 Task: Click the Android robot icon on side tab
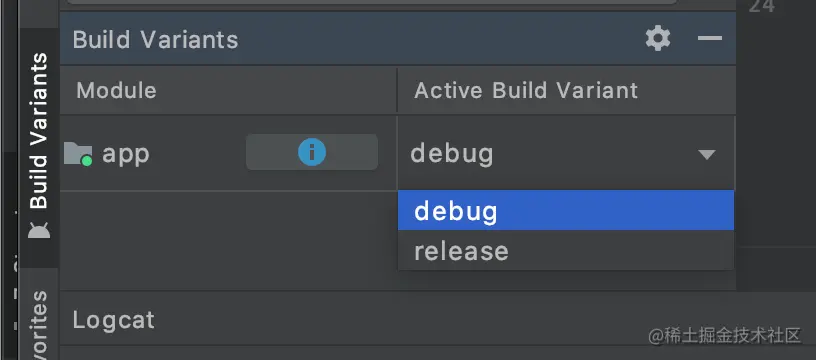point(39,230)
